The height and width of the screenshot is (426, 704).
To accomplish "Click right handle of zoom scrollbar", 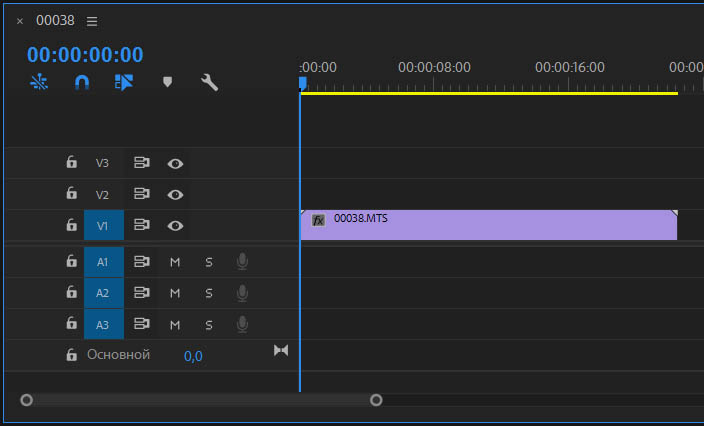I will [x=376, y=400].
